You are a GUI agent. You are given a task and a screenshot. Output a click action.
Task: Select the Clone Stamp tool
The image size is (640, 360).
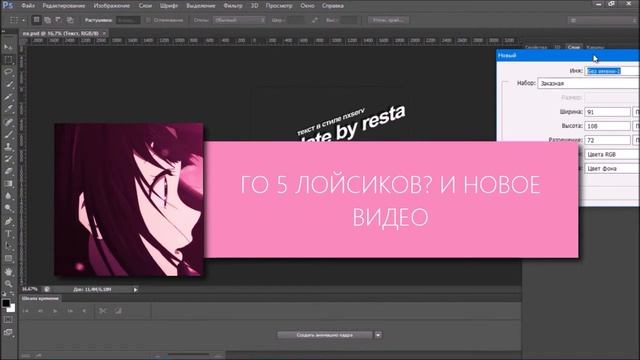tap(8, 147)
